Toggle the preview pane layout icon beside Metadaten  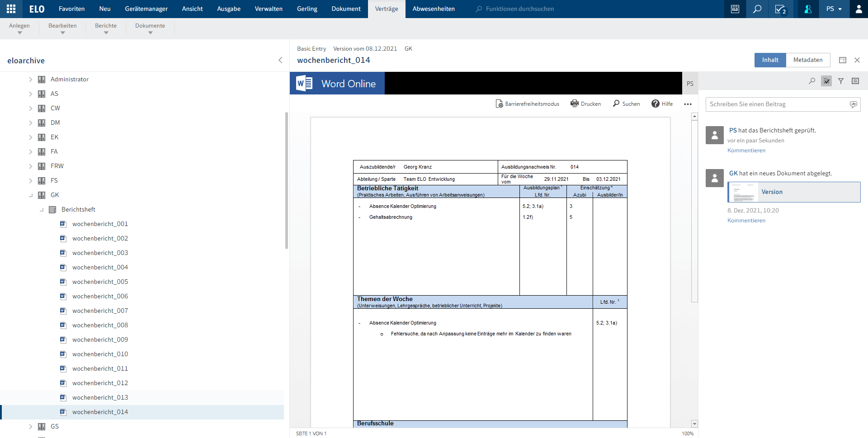pos(843,60)
